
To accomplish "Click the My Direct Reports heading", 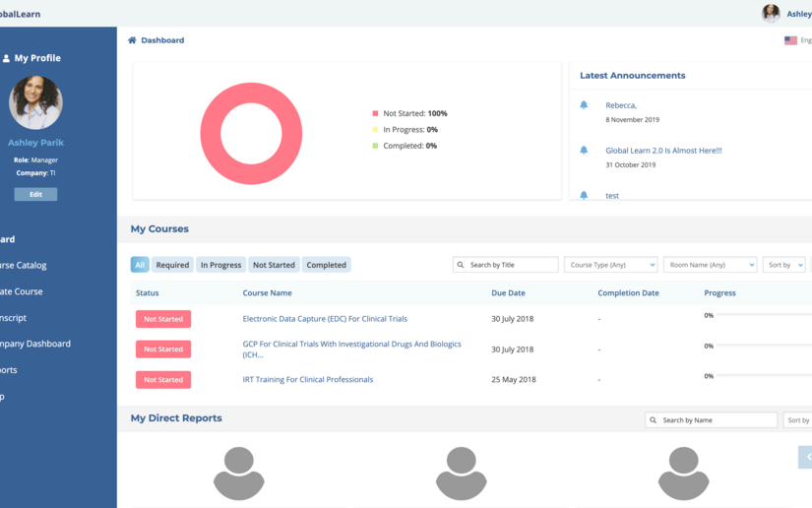I will pyautogui.click(x=176, y=417).
